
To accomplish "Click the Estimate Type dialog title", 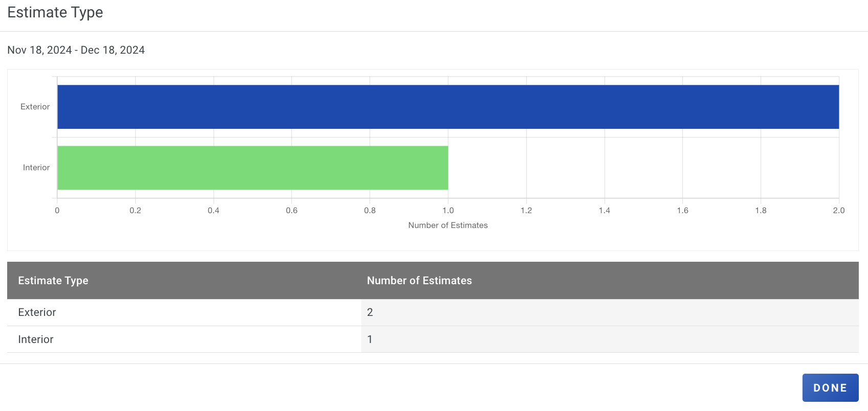I will coord(55,12).
